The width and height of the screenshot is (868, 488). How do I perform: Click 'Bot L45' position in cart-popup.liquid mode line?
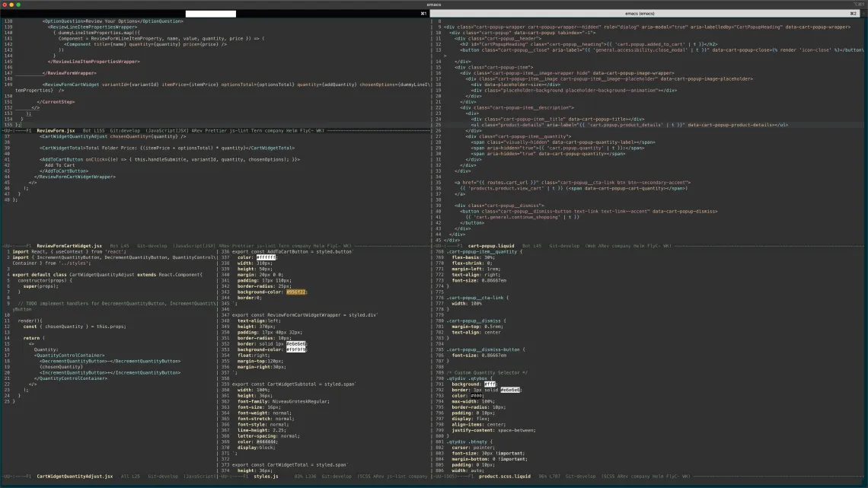point(532,246)
